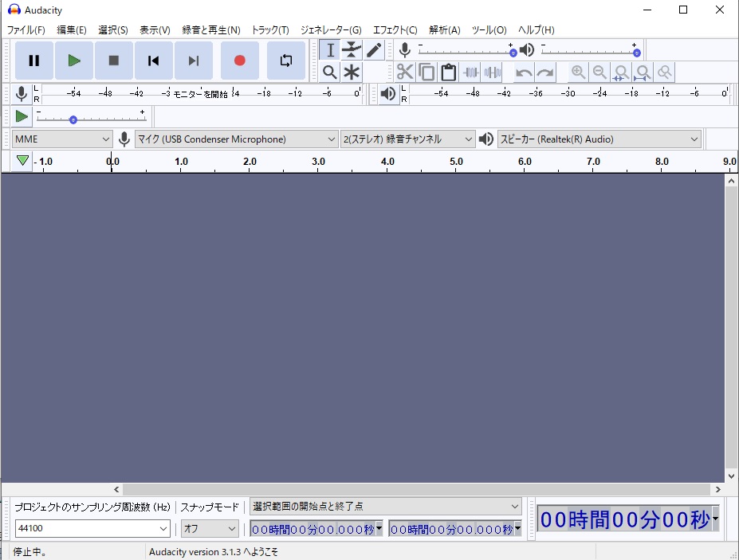This screenshot has height=560, width=739.
Task: Open the トラック(T) menu
Action: 270,30
